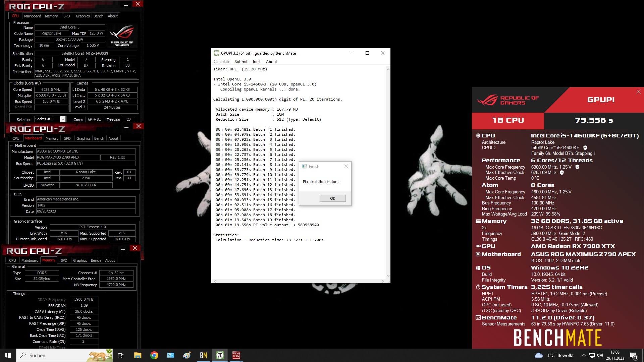The width and height of the screenshot is (644, 362).
Task: Click the DRAM Frequency value 3900.0 MHz
Action: (x=84, y=300)
